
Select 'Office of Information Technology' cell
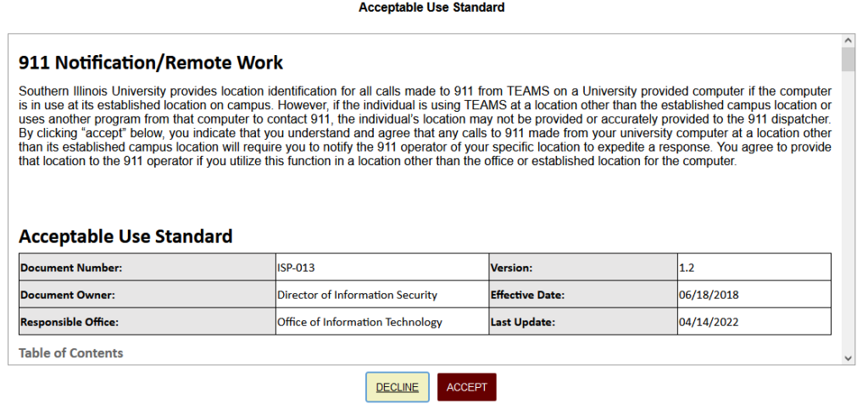pos(382,322)
